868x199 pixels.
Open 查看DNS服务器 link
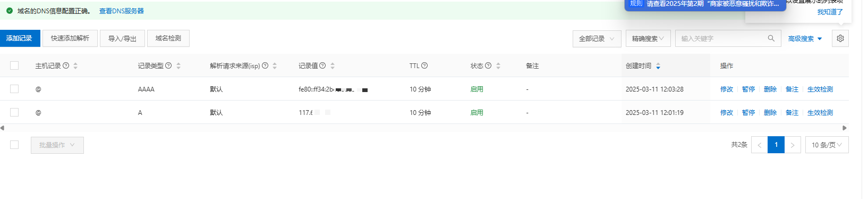[x=121, y=11]
